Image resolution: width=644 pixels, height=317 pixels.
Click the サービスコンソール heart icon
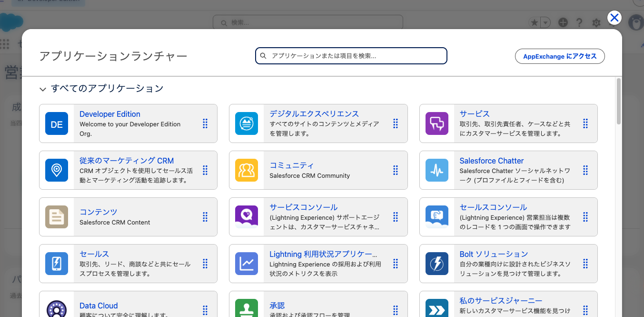click(247, 217)
